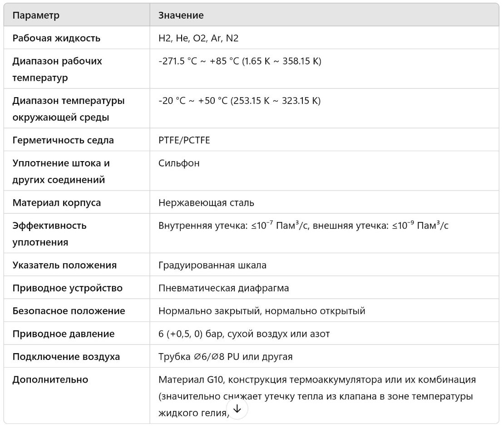Click the "H2, He, O2, Ar, N2" value
This screenshot has width=504, height=428.
coord(198,38)
